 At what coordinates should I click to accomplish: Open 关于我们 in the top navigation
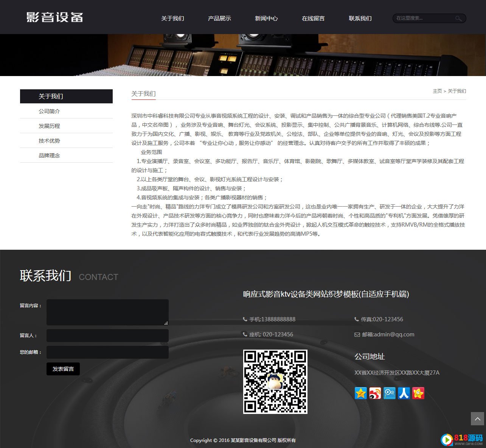[172, 18]
